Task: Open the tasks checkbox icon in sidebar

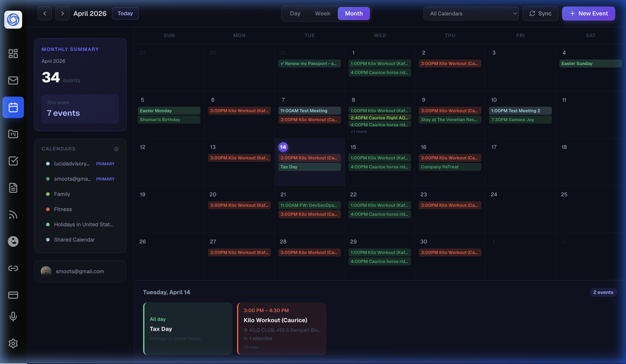Action: (x=13, y=161)
